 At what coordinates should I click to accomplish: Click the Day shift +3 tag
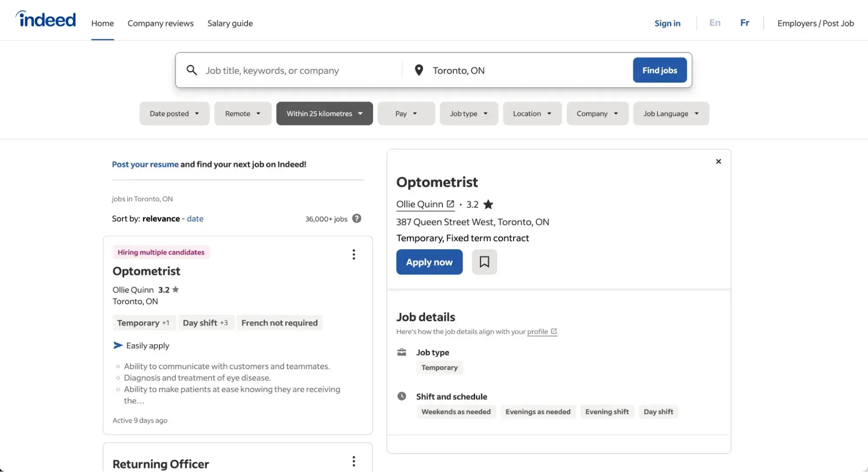tap(205, 323)
